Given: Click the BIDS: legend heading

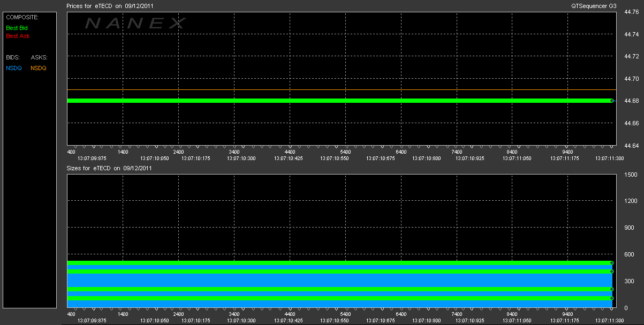Looking at the screenshot, I should click(x=12, y=57).
